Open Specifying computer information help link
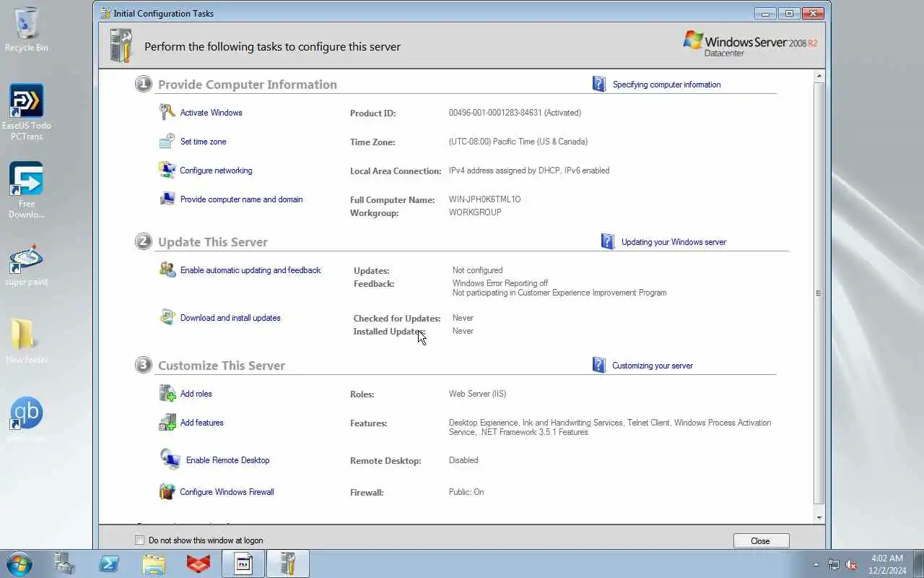Viewport: 924px width, 578px height. point(666,85)
